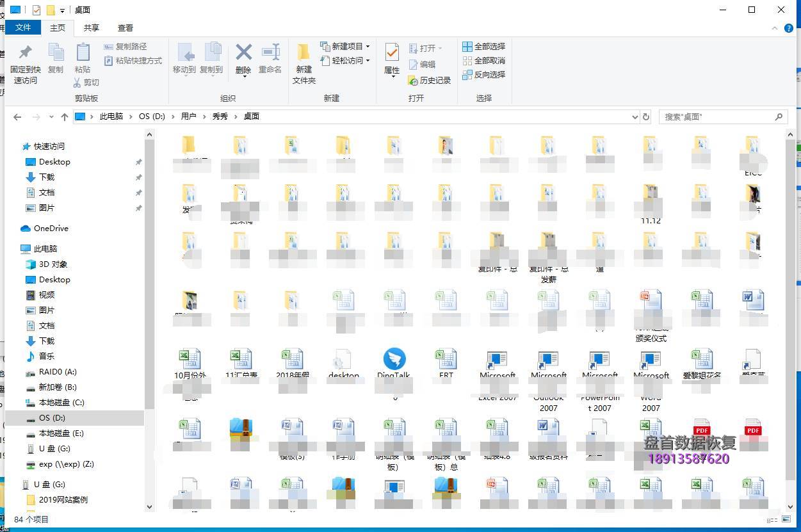Click 粘贴快捷方式 in the ribbon
Screen dimensions: 801x532
tap(133, 61)
